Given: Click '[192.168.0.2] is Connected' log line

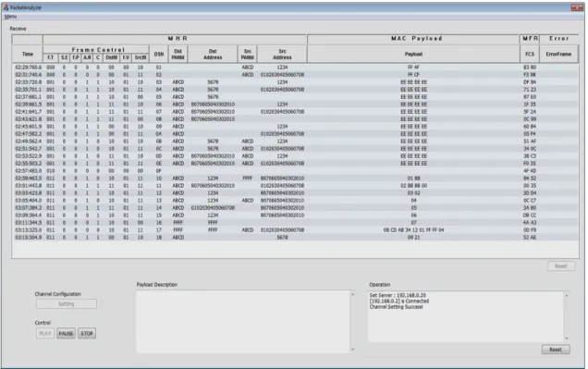Looking at the screenshot, I should pos(399,301).
